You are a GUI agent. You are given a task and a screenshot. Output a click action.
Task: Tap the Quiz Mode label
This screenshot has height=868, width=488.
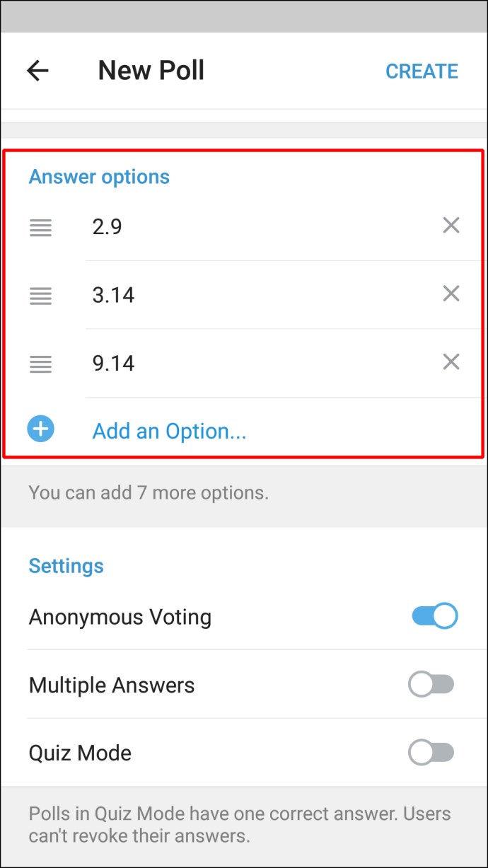click(x=80, y=753)
